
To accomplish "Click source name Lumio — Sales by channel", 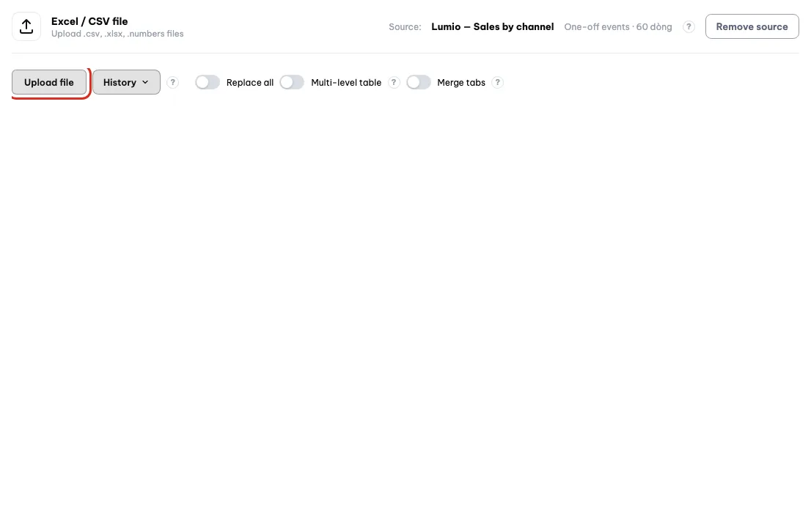I will (x=493, y=27).
